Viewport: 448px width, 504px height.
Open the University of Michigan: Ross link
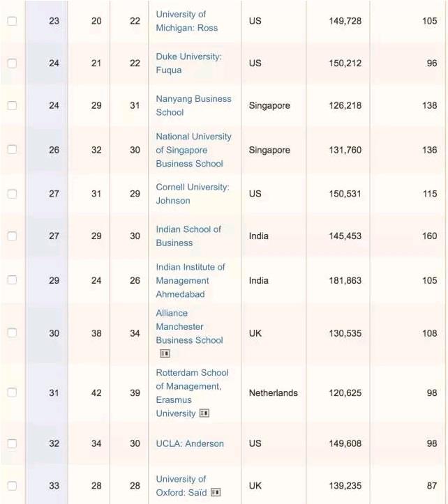tap(186, 21)
